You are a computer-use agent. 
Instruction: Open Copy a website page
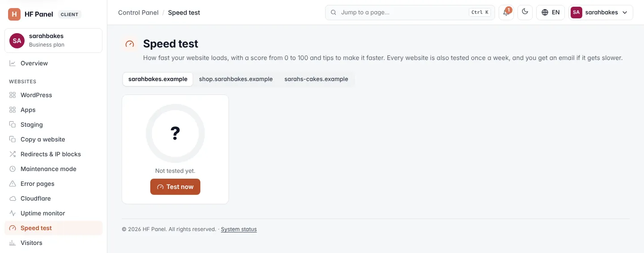tap(54, 139)
